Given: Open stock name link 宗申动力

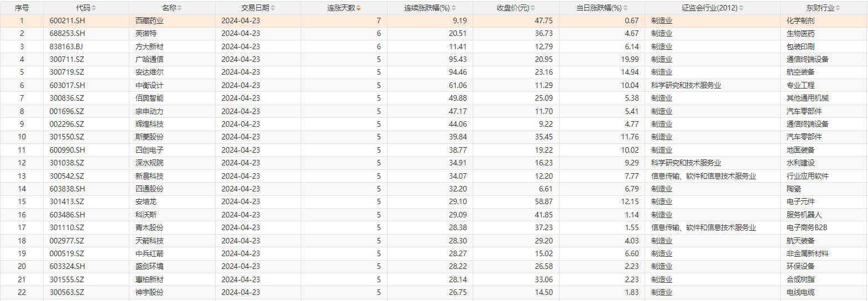Looking at the screenshot, I should (x=149, y=111).
